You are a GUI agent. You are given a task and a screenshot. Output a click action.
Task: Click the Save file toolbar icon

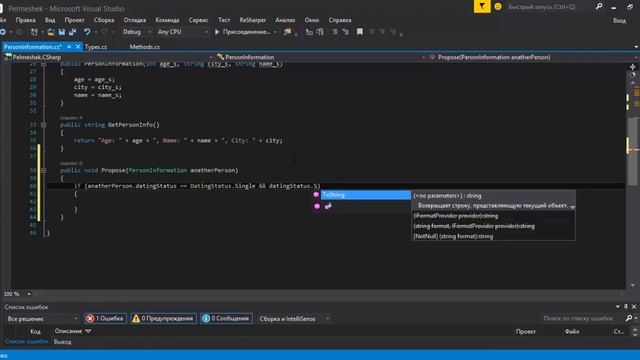click(x=62, y=32)
